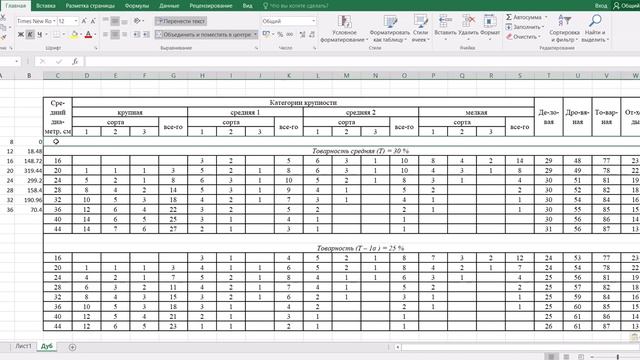640x360 pixels.
Task: Open the Вид ribbon tab
Action: 247,6
